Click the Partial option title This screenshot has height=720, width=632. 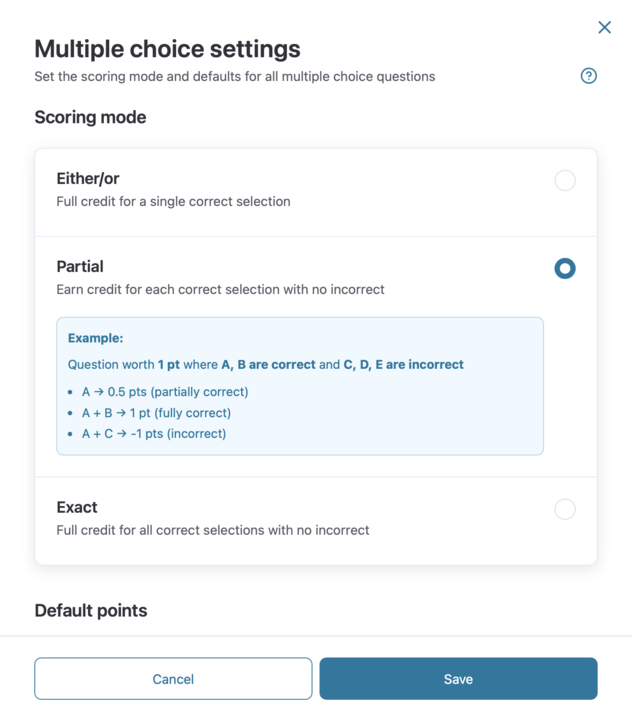click(80, 266)
